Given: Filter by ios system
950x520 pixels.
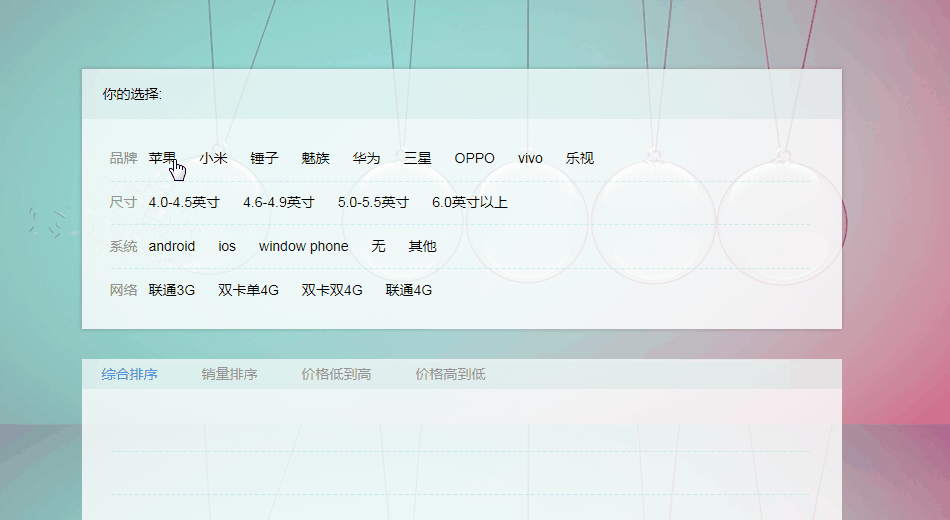Looking at the screenshot, I should click(x=227, y=246).
